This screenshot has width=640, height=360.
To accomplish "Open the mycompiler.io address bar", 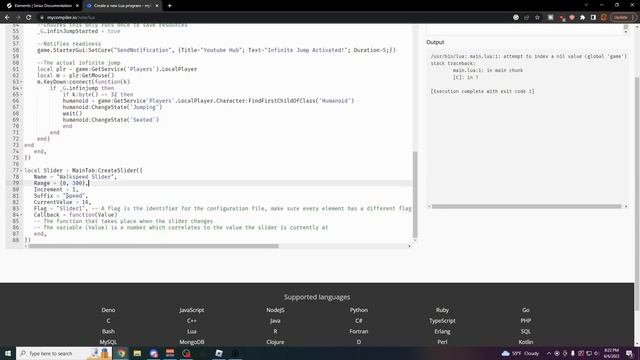I will click(269, 18).
